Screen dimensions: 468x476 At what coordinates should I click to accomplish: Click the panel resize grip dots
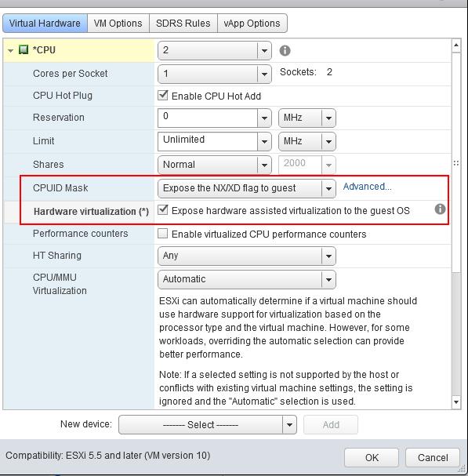[x=456, y=163]
